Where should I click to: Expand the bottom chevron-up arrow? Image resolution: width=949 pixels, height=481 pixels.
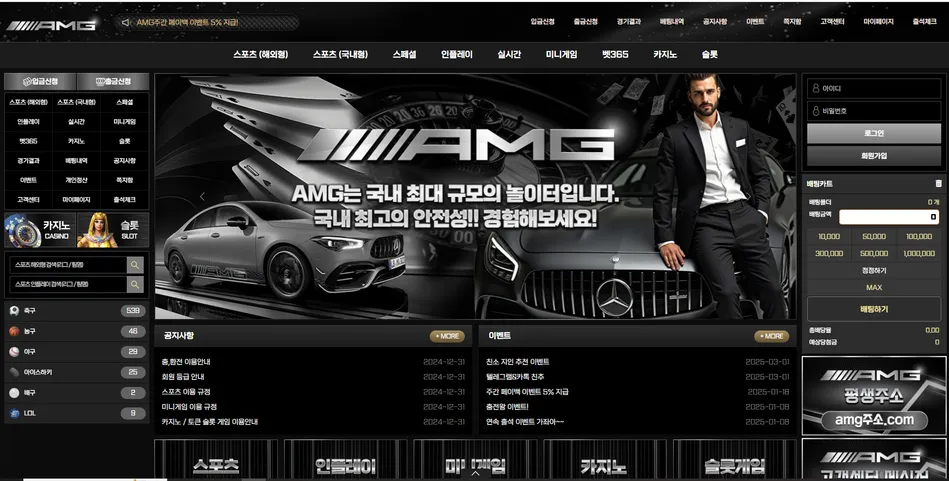pyautogui.click(x=475, y=474)
